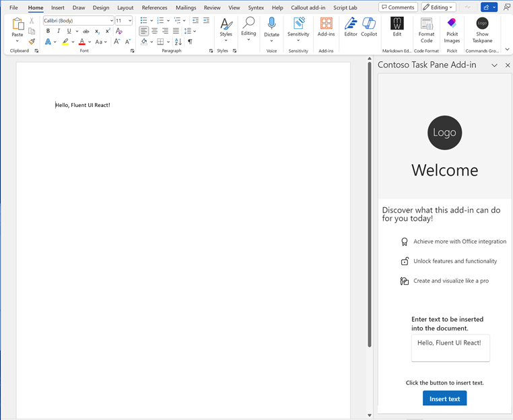Image resolution: width=513 pixels, height=420 pixels.
Task: Apply the red font color swatch
Action: (82, 42)
